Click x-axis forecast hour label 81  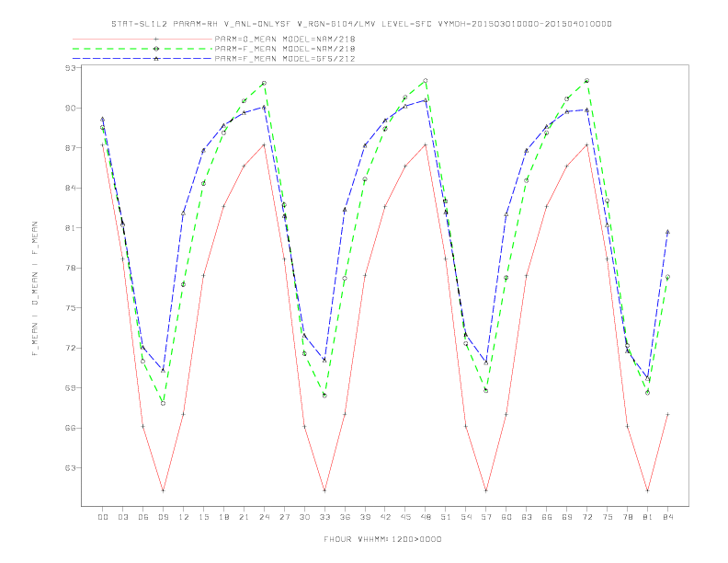pos(648,517)
